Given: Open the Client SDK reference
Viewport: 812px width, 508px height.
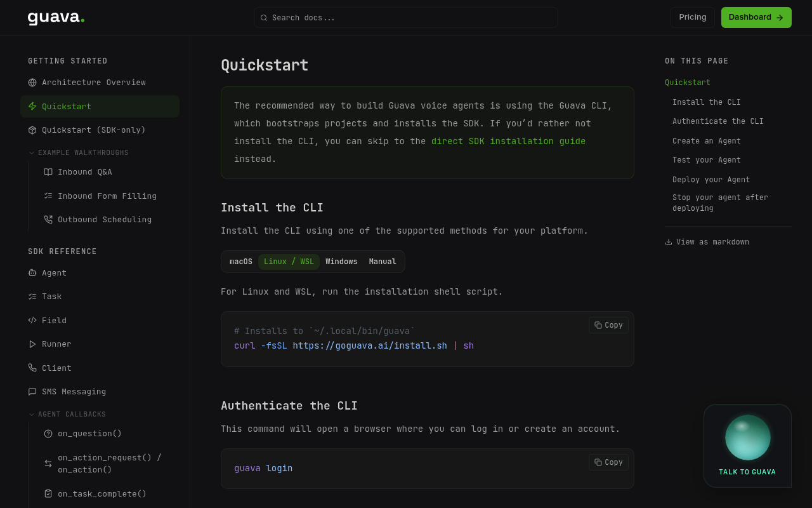Looking at the screenshot, I should click(100, 368).
